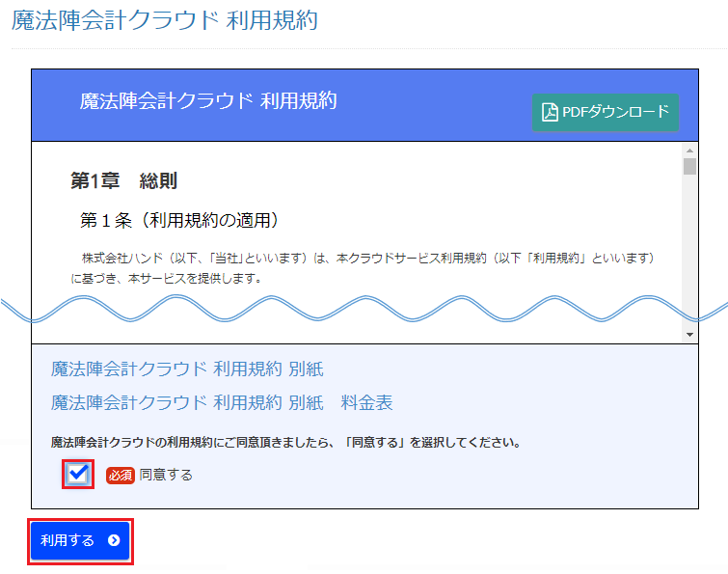Viewport: 728px width, 574px height.
Task: Click the 利用する button
Action: pyautogui.click(x=80, y=541)
